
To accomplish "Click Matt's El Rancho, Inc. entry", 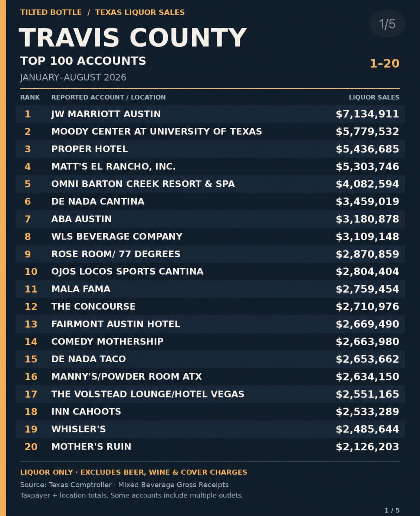I will [x=113, y=166].
